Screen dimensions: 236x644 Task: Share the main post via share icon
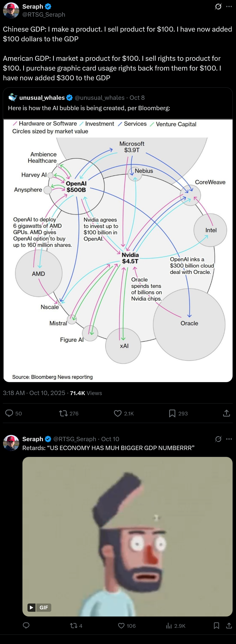pyautogui.click(x=226, y=413)
